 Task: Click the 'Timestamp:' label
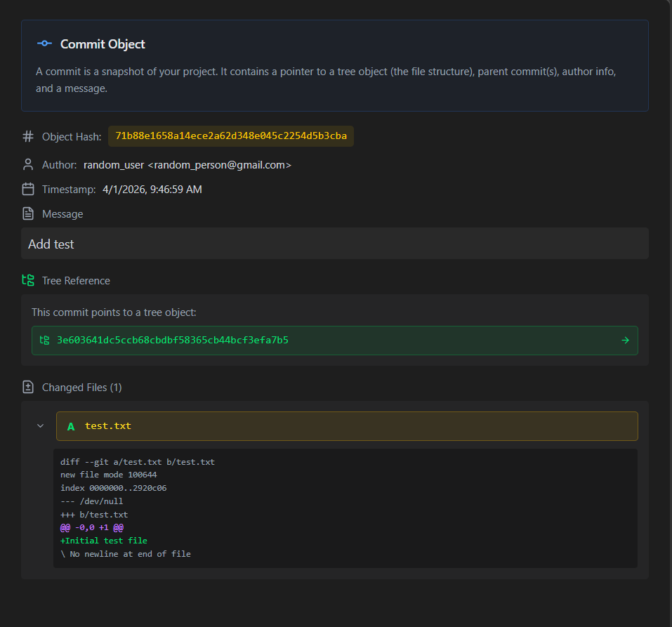pyautogui.click(x=69, y=190)
